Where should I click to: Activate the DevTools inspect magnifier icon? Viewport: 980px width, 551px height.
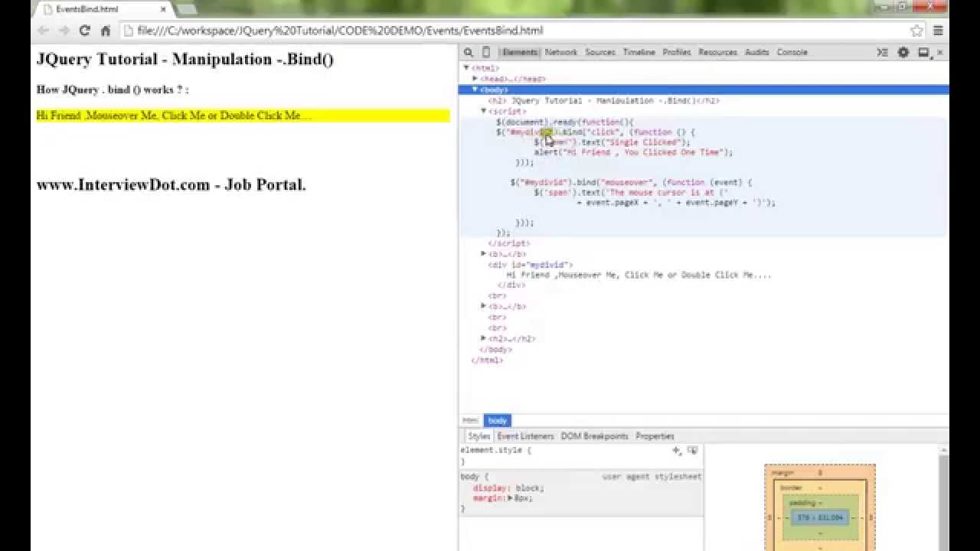469,52
